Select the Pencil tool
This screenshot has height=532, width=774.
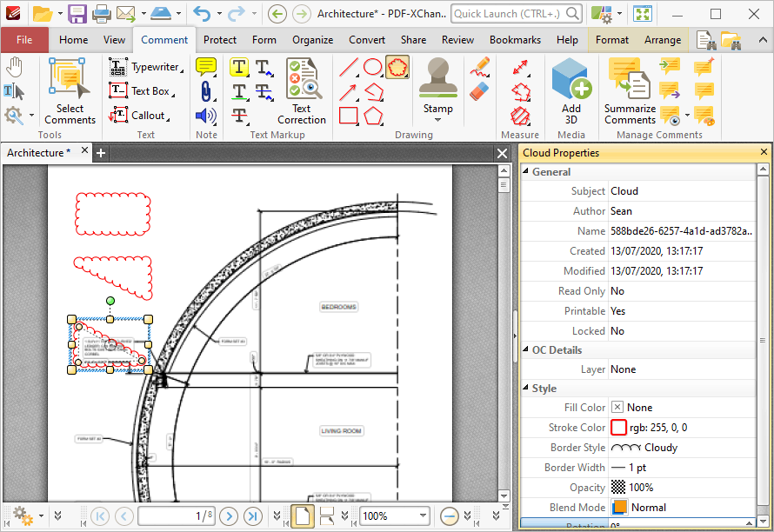[480, 67]
